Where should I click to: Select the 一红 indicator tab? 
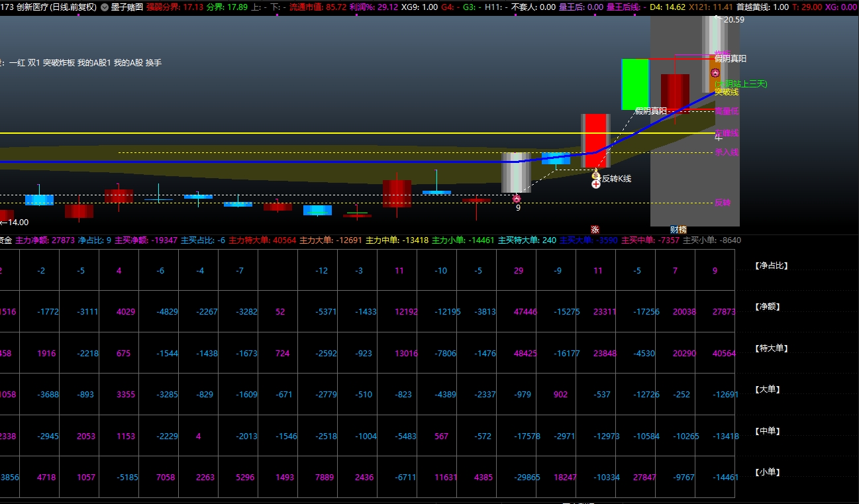pyautogui.click(x=17, y=63)
